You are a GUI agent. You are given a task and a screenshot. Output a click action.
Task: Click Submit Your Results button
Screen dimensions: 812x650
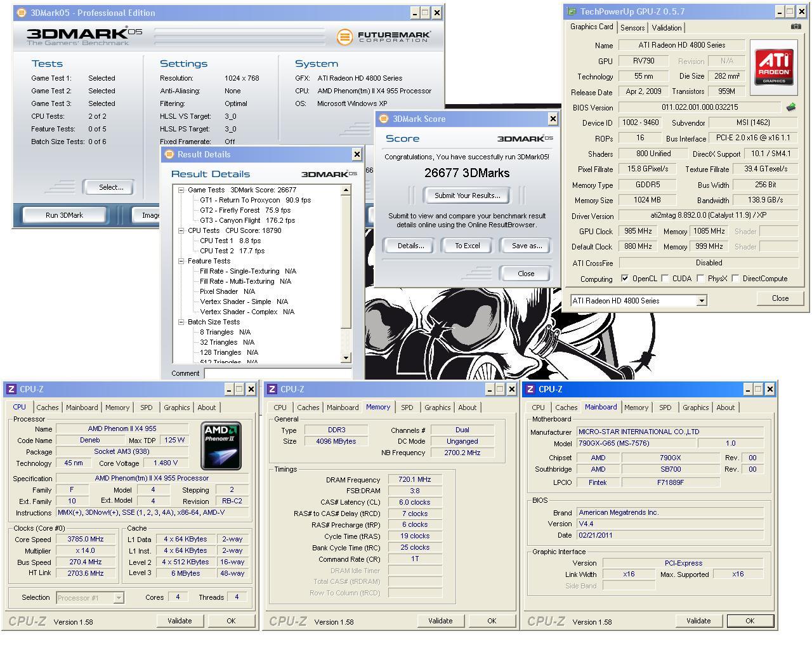tap(468, 196)
